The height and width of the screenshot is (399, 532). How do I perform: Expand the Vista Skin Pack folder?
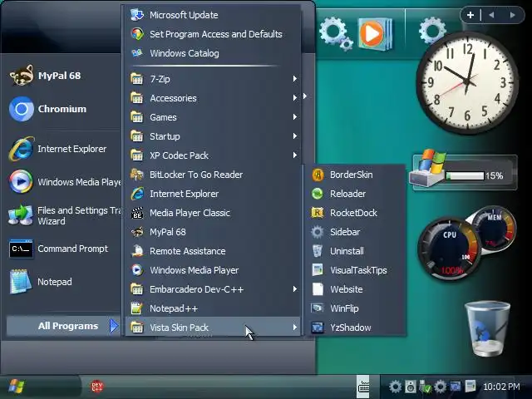coord(213,328)
